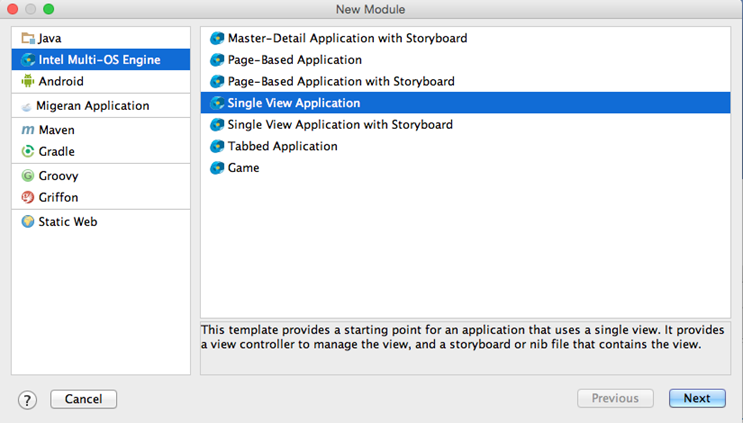This screenshot has height=423, width=743.
Task: Click icon beside Tabbed Application
Action: pyautogui.click(x=217, y=146)
